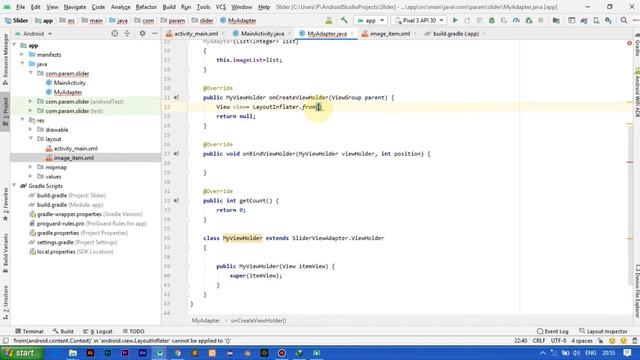The height and width of the screenshot is (360, 640).
Task: Expand the mipmap folder
Action: (31, 167)
